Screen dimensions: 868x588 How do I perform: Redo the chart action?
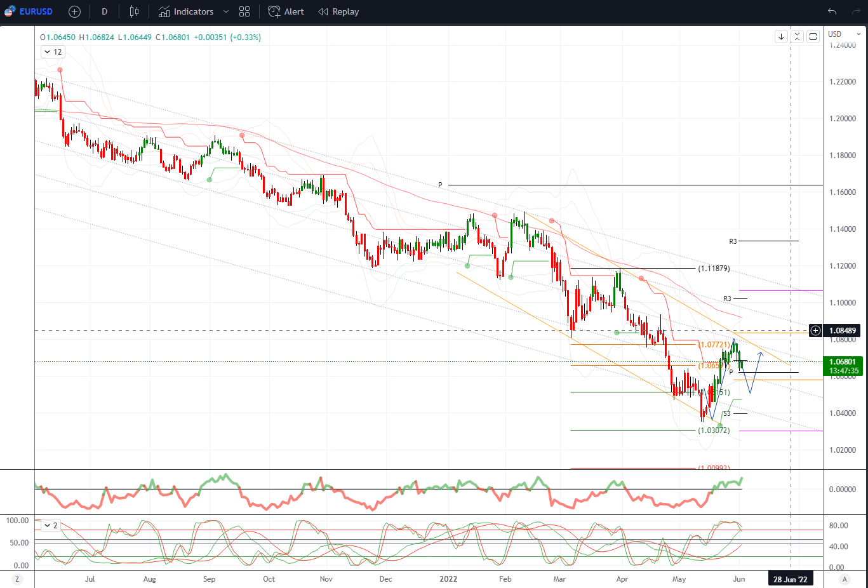point(857,11)
